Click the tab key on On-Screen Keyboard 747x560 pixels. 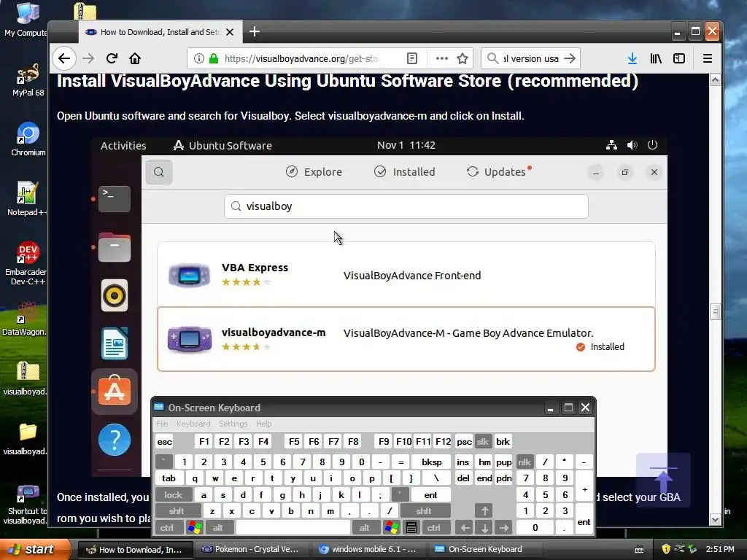coord(169,478)
